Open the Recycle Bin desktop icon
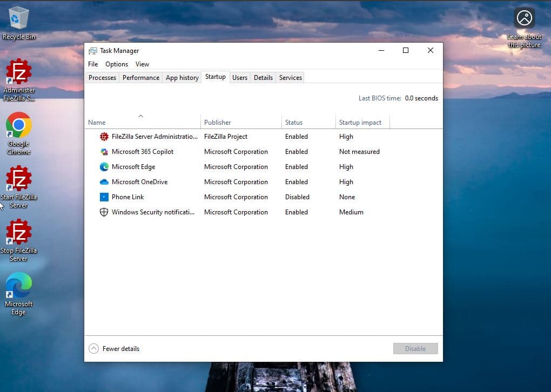The image size is (551, 392). coord(18,18)
